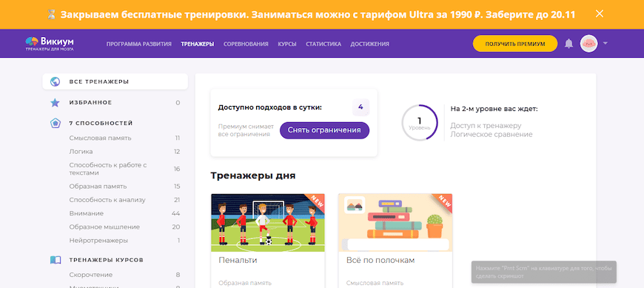Open the Всё по полочкам trainer thumbnail
Screen dimensions: 644x288
(x=395, y=222)
